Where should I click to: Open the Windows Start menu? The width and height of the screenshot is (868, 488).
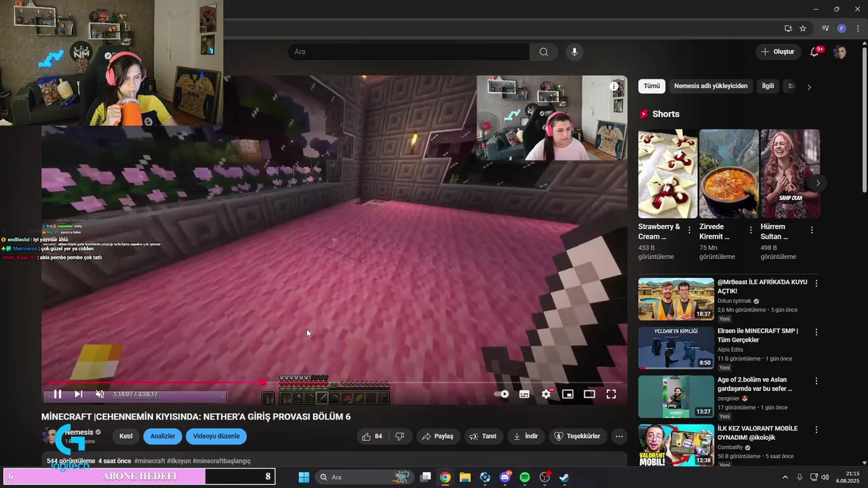(x=304, y=477)
